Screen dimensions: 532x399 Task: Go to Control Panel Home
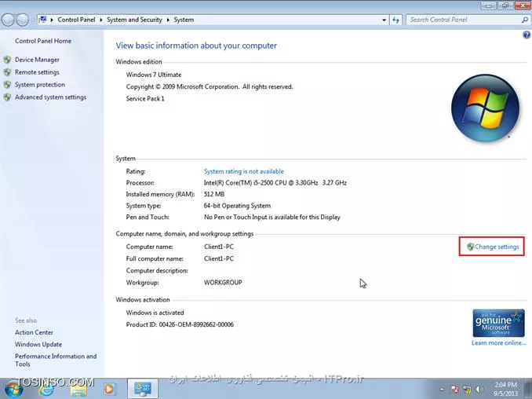pyautogui.click(x=43, y=41)
